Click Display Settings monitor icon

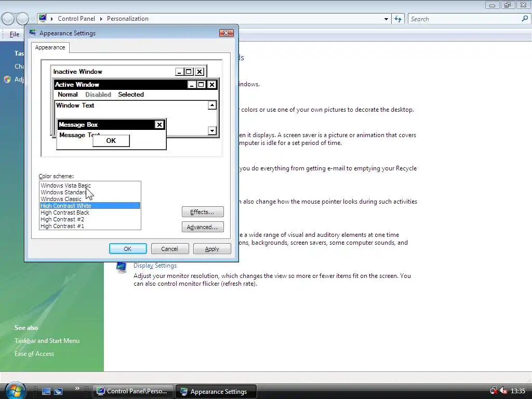pyautogui.click(x=122, y=268)
